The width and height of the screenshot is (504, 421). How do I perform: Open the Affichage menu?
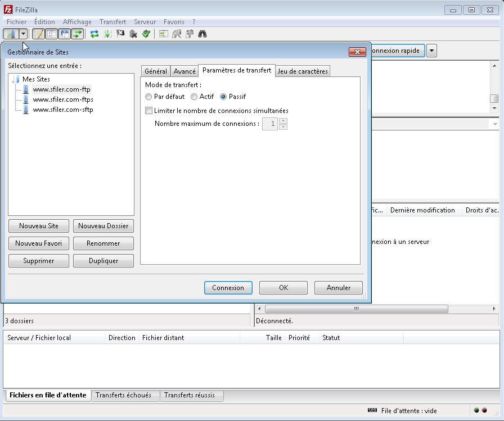tap(77, 22)
